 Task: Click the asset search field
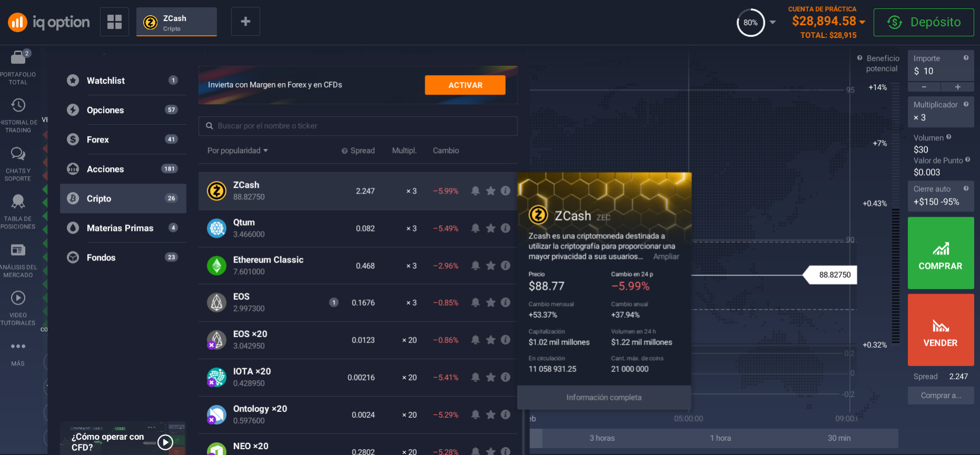[x=358, y=126]
